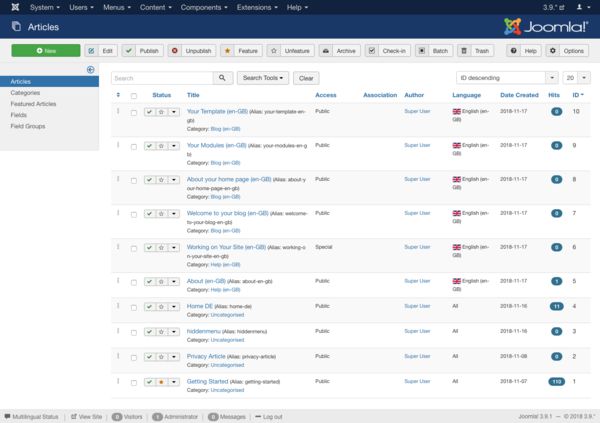Open the Extensions menu

pos(257,7)
